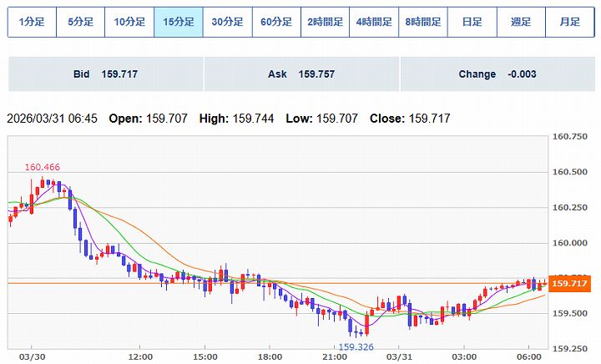
Task: Click the Ask 159.757 price box
Action: point(300,74)
